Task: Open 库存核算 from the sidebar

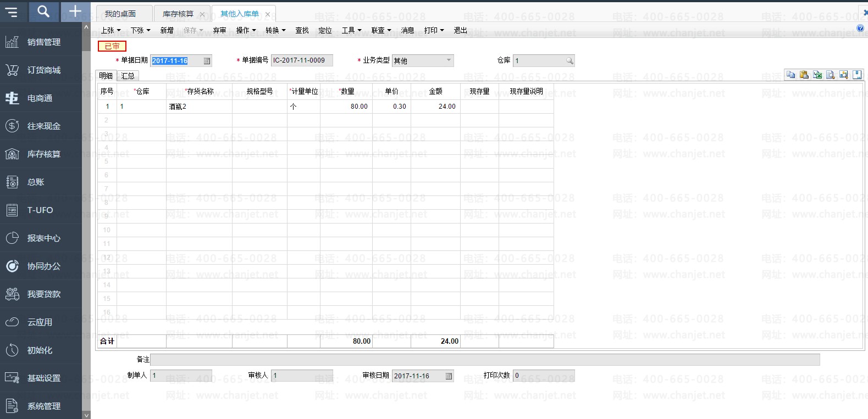Action: click(41, 154)
